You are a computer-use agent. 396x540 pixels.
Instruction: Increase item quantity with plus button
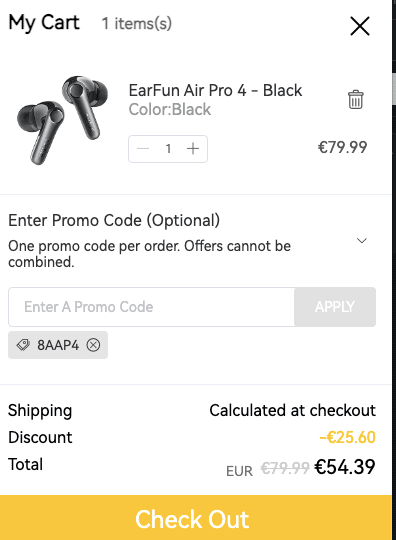[x=193, y=149]
